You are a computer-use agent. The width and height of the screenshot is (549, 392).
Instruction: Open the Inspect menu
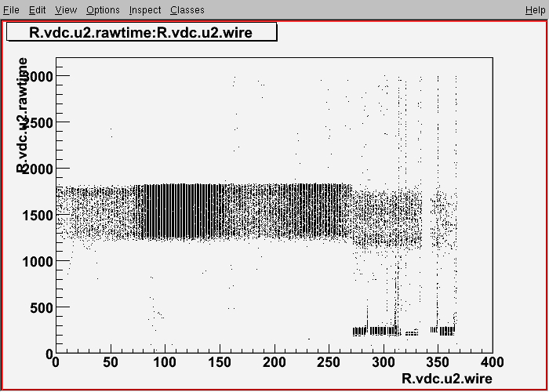[x=145, y=10]
